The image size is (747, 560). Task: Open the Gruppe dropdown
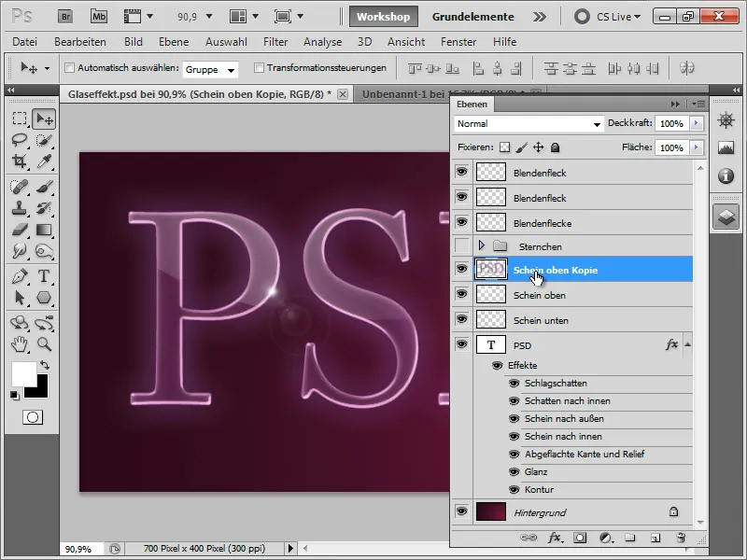coord(210,69)
